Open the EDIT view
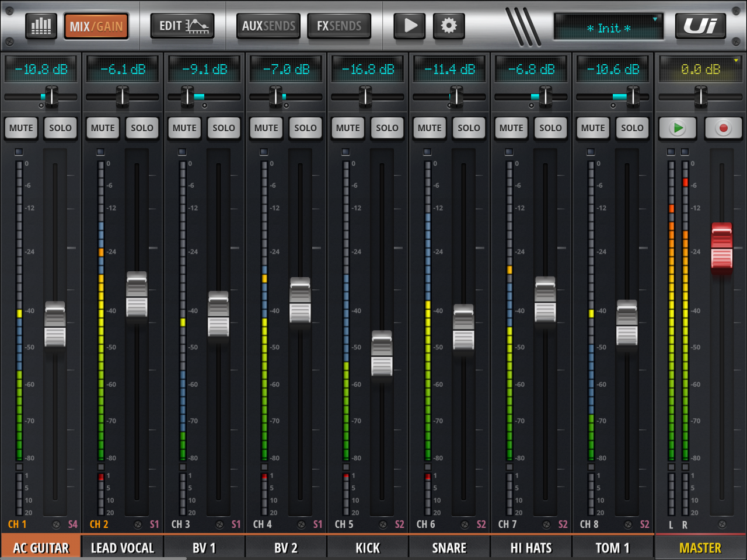 click(x=183, y=26)
